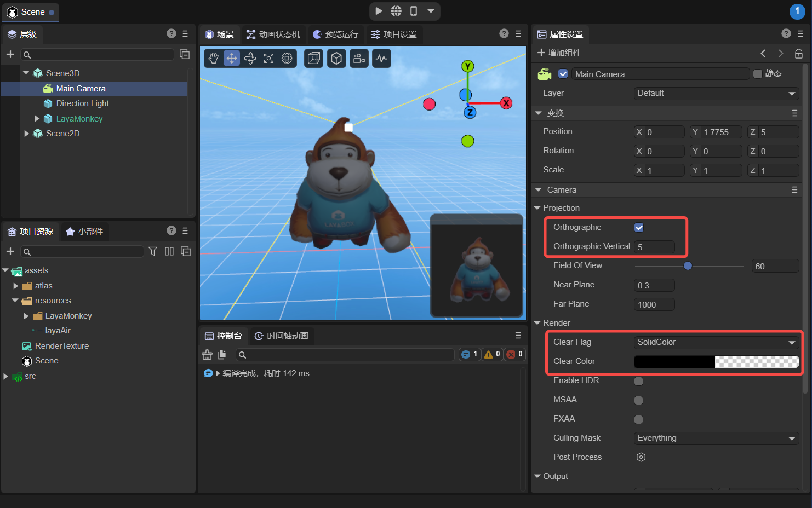Image resolution: width=812 pixels, height=508 pixels.
Task: Adjust the Field Of View slider
Action: click(x=689, y=266)
